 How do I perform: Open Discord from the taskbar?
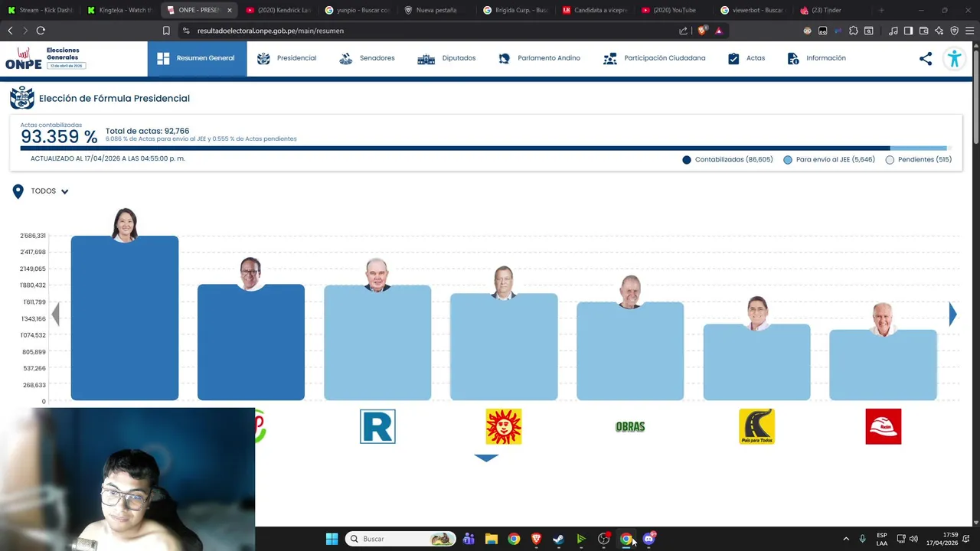648,539
